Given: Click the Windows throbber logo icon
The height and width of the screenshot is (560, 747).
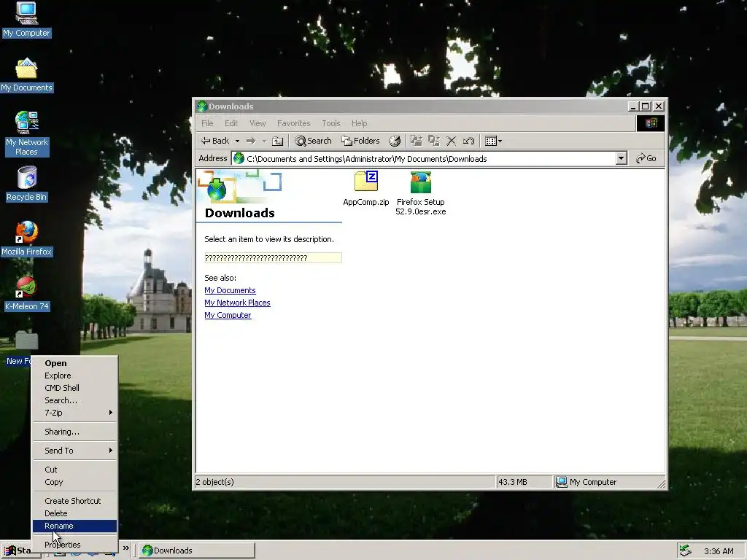Looking at the screenshot, I should 651,123.
